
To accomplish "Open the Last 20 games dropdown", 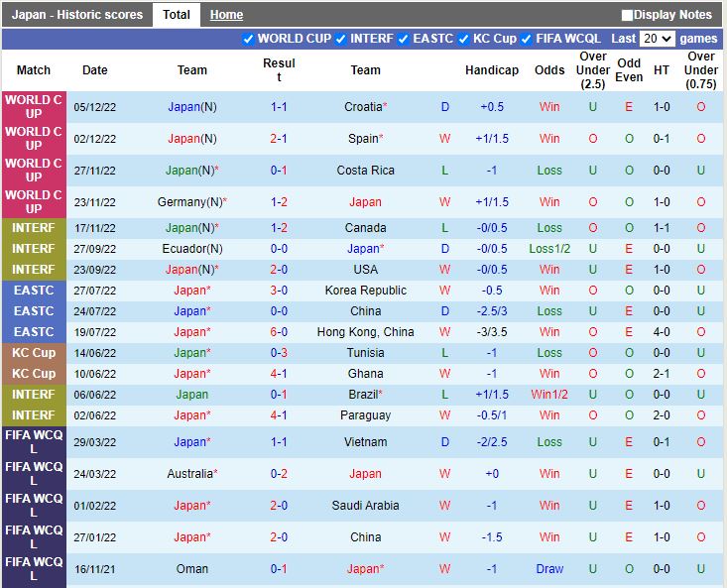I will tap(657, 39).
